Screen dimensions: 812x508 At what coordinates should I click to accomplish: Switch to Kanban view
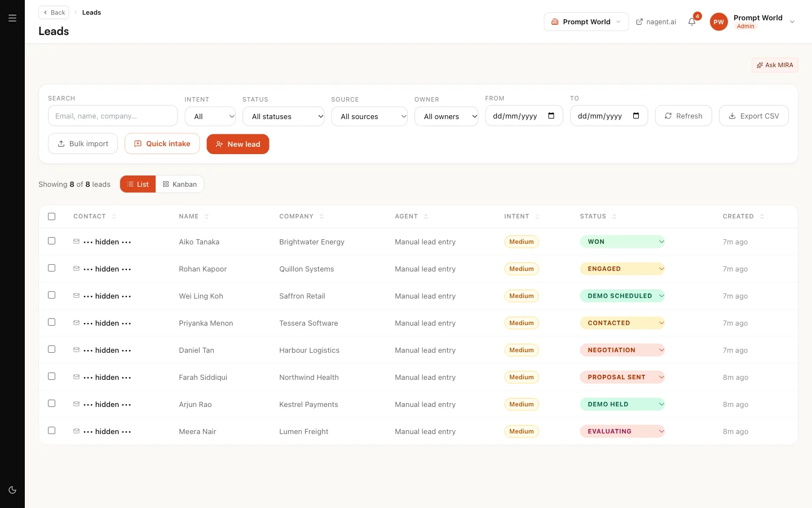coord(180,185)
